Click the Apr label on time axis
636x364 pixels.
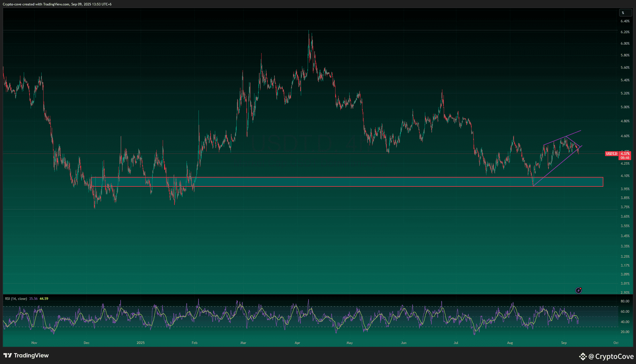click(297, 343)
